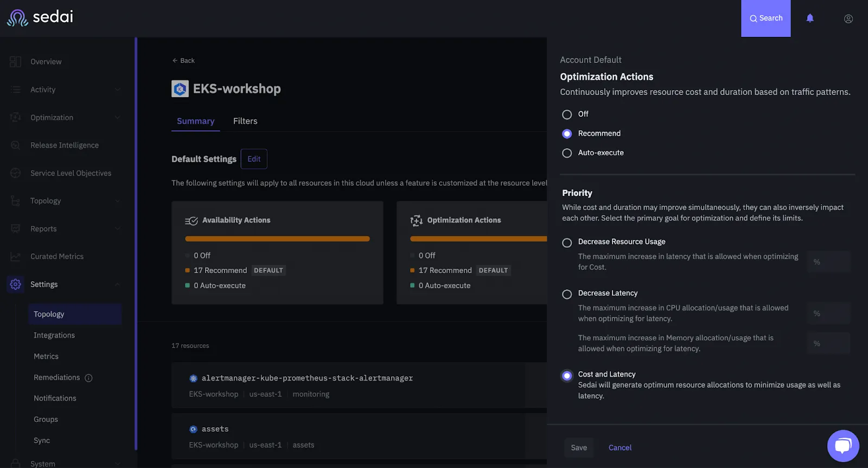The width and height of the screenshot is (868, 468).
Task: Click the Settings gear icon in sidebar
Action: (x=16, y=284)
